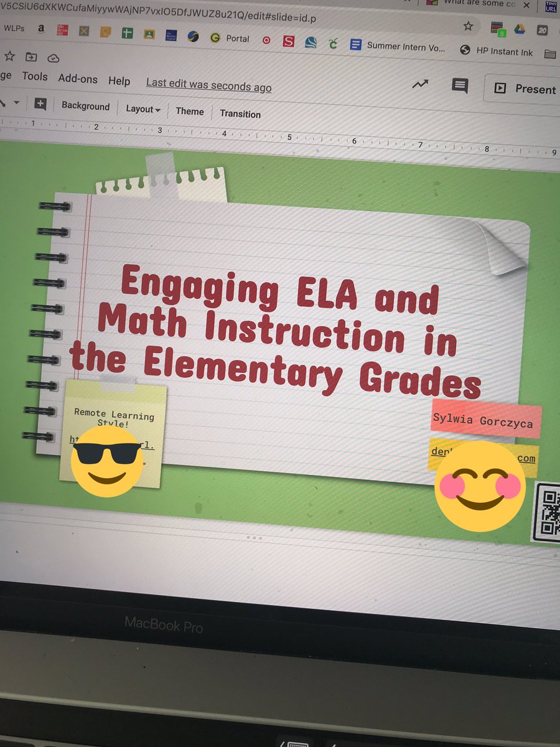Open version history via Last edit link
The image size is (560, 747).
pos(208,85)
